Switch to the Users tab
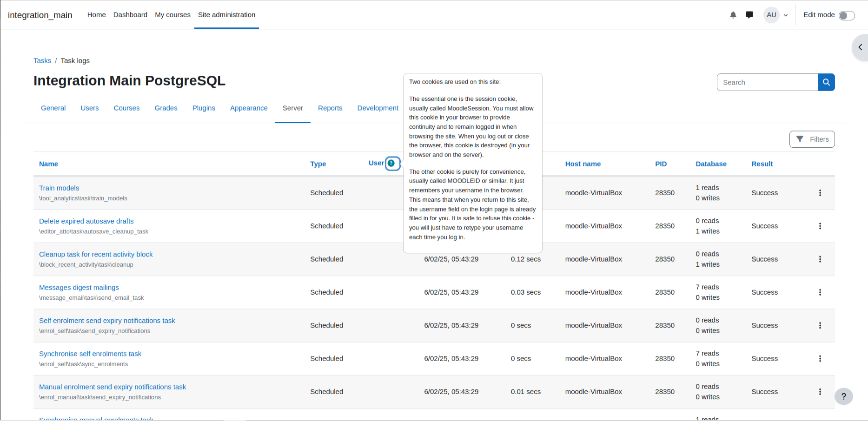Viewport: 868px width, 421px height. (90, 108)
